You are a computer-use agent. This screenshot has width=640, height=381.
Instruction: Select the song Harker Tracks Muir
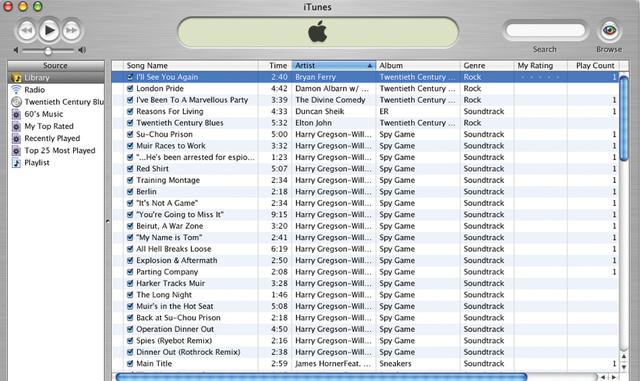click(170, 283)
